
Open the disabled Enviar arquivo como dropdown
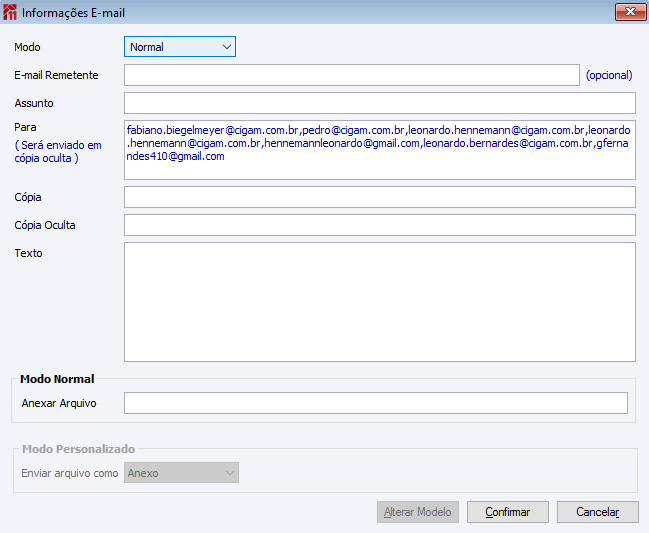click(181, 473)
